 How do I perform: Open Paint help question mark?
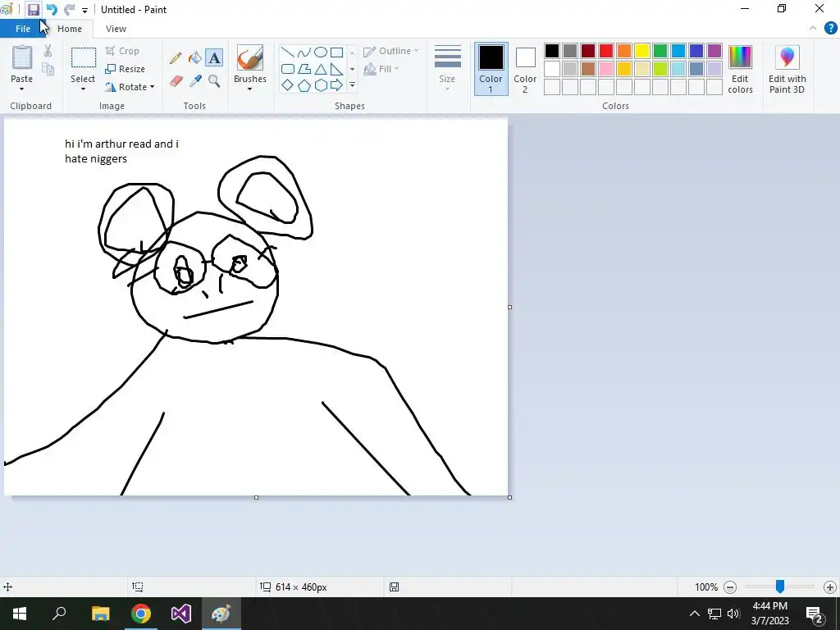pos(830,28)
